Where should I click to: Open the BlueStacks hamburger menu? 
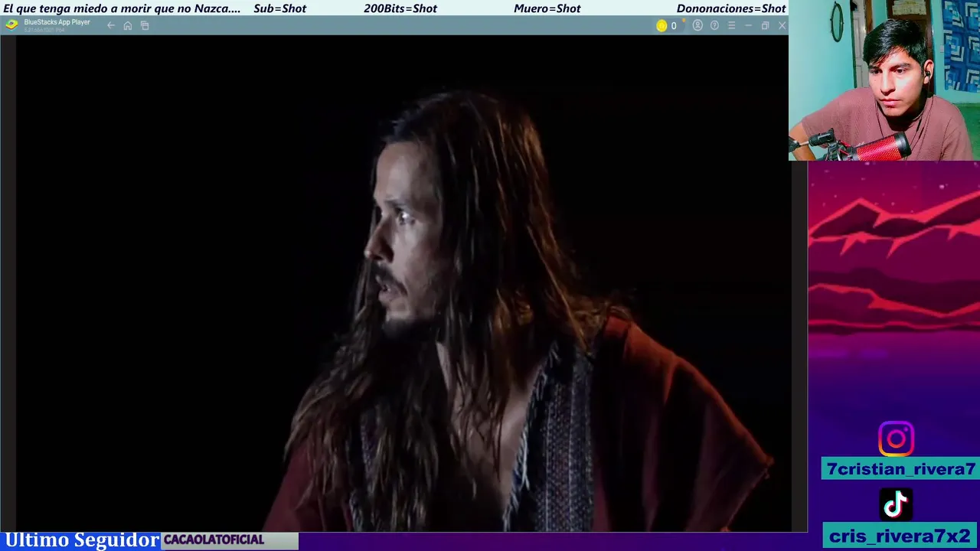731,25
